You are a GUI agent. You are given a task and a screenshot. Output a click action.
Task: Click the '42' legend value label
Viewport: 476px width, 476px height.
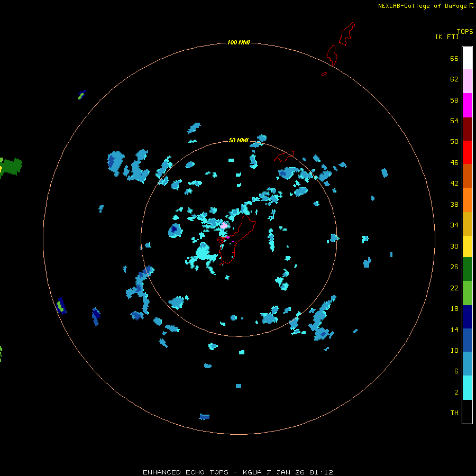pos(454,184)
